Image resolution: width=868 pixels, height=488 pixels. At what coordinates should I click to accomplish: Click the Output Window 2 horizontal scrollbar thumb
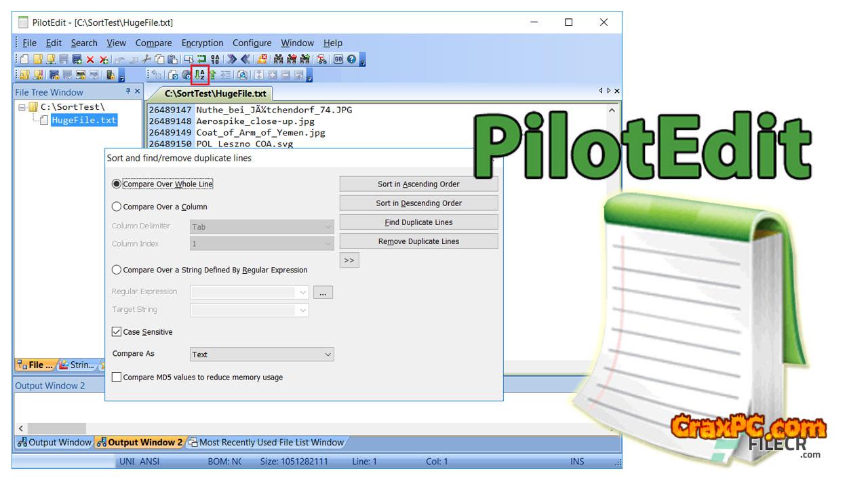[x=57, y=428]
